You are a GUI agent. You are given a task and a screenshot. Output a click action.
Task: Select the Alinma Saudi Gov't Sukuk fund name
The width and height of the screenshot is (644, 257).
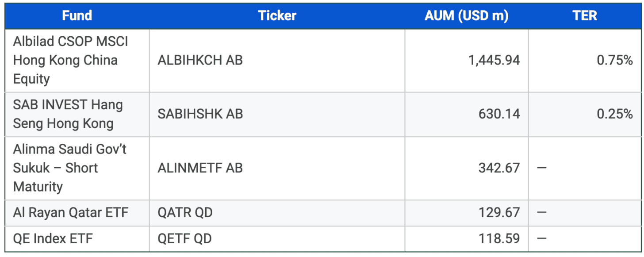[x=69, y=168]
